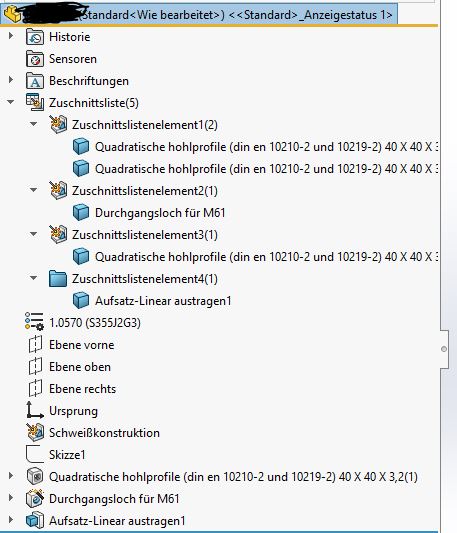This screenshot has width=457, height=533.
Task: Select the Schweißkonstruktion weldment icon
Action: click(35, 432)
